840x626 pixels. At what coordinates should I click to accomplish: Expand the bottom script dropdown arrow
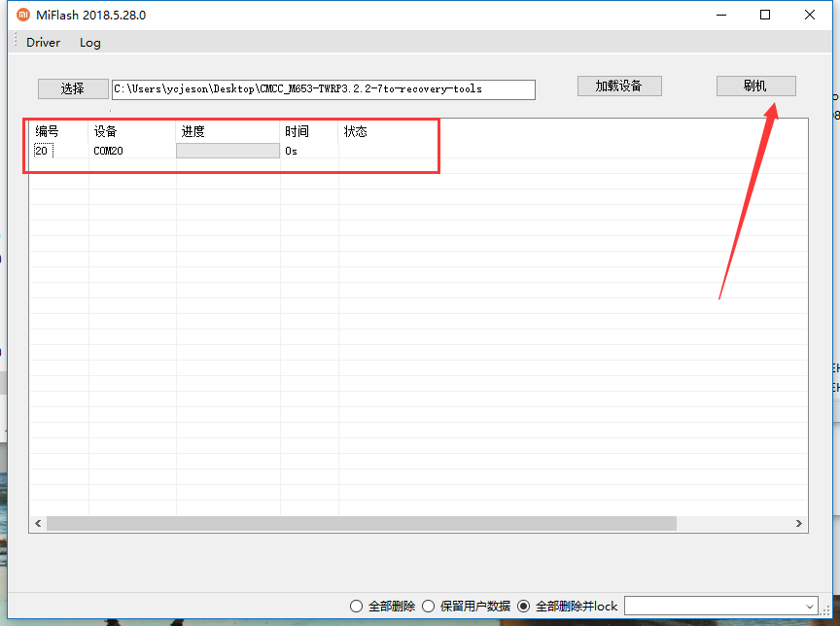pyautogui.click(x=810, y=607)
